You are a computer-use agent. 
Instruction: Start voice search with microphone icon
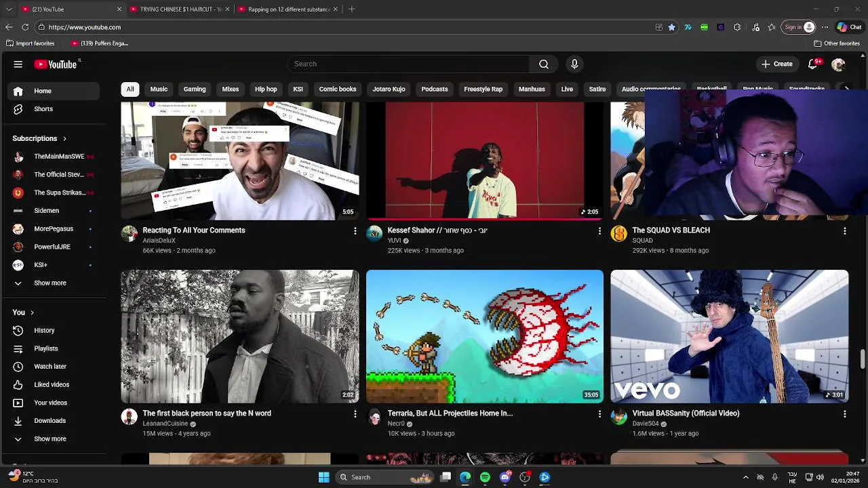click(574, 64)
